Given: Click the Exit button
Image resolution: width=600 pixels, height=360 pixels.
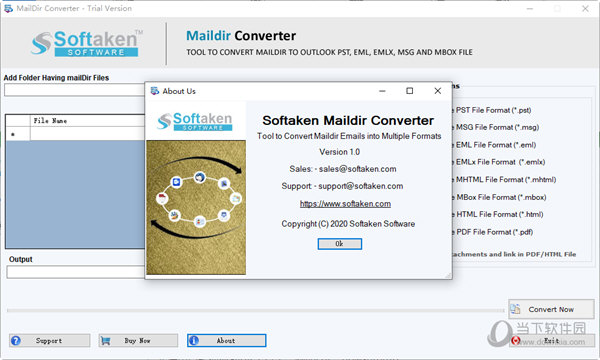Looking at the screenshot, I should click(552, 340).
